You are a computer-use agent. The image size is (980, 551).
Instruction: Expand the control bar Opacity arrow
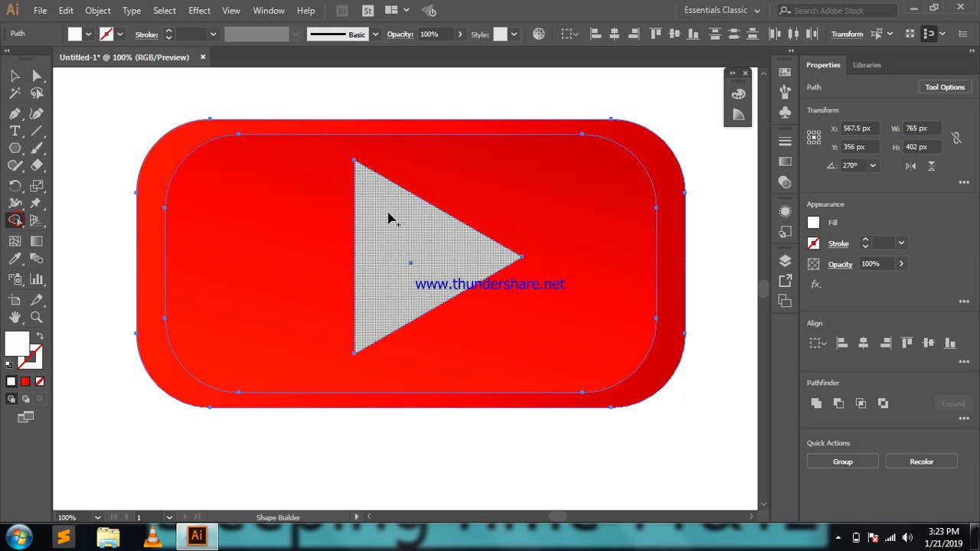tap(459, 34)
